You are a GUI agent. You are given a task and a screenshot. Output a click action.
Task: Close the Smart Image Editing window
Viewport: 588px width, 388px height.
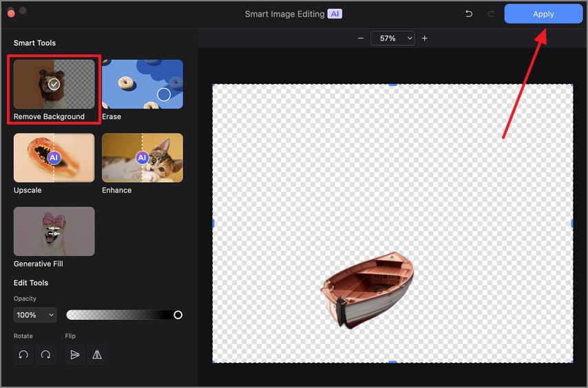click(11, 14)
